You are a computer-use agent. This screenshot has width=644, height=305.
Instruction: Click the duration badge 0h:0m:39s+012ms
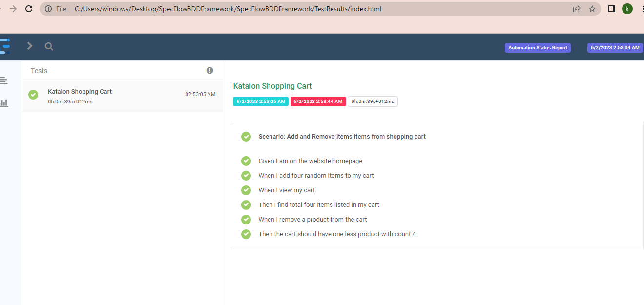click(373, 102)
